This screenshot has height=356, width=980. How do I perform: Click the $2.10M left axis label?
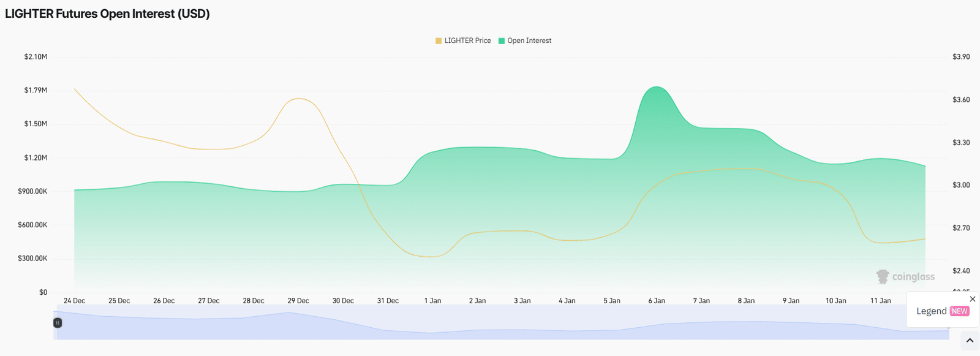[x=36, y=57]
